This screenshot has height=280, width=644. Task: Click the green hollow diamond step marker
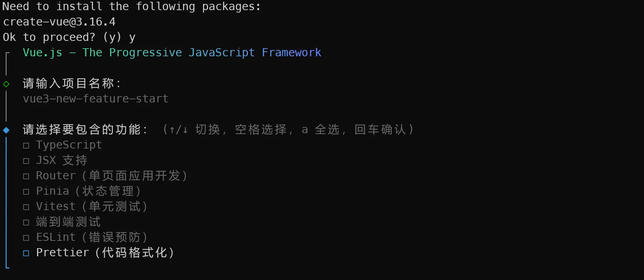click(x=6, y=84)
